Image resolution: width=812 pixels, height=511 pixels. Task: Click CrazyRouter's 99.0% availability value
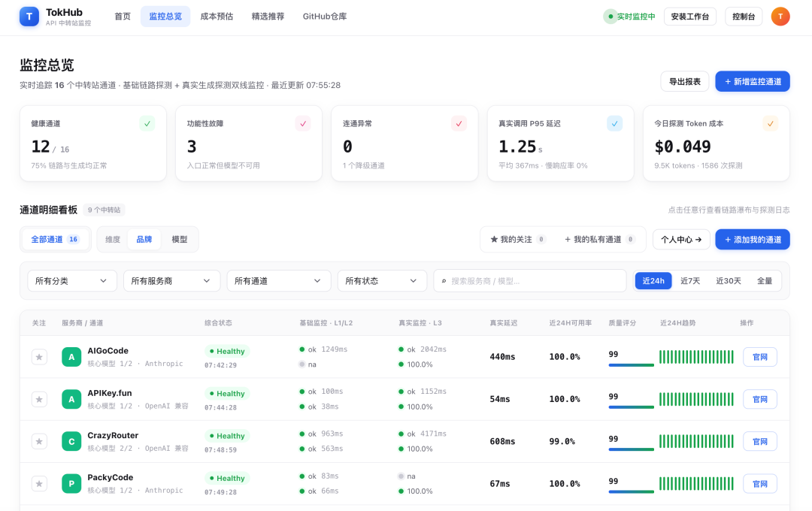click(x=562, y=442)
